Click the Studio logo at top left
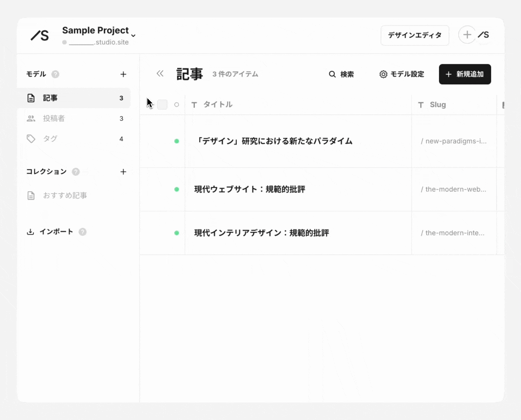 click(x=40, y=35)
